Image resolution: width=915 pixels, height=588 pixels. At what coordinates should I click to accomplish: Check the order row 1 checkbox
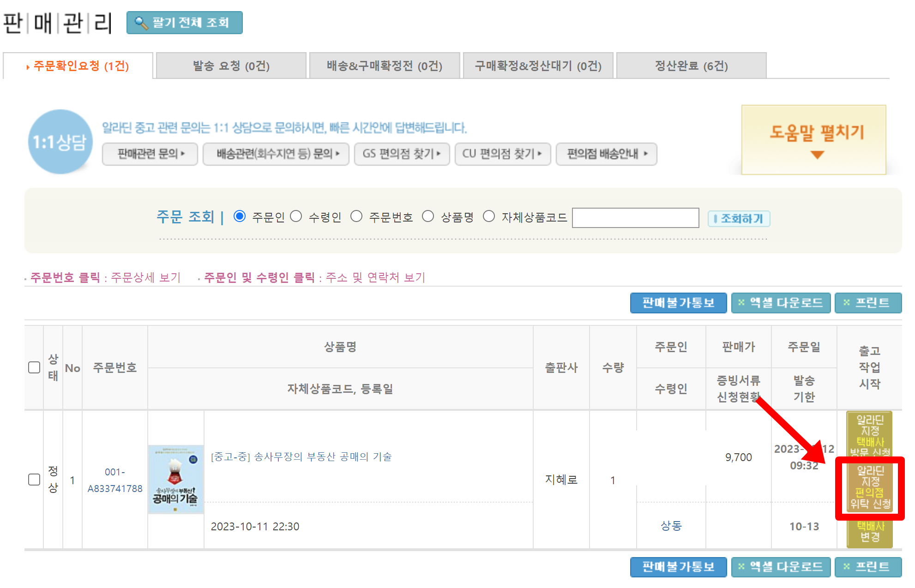pyautogui.click(x=34, y=480)
